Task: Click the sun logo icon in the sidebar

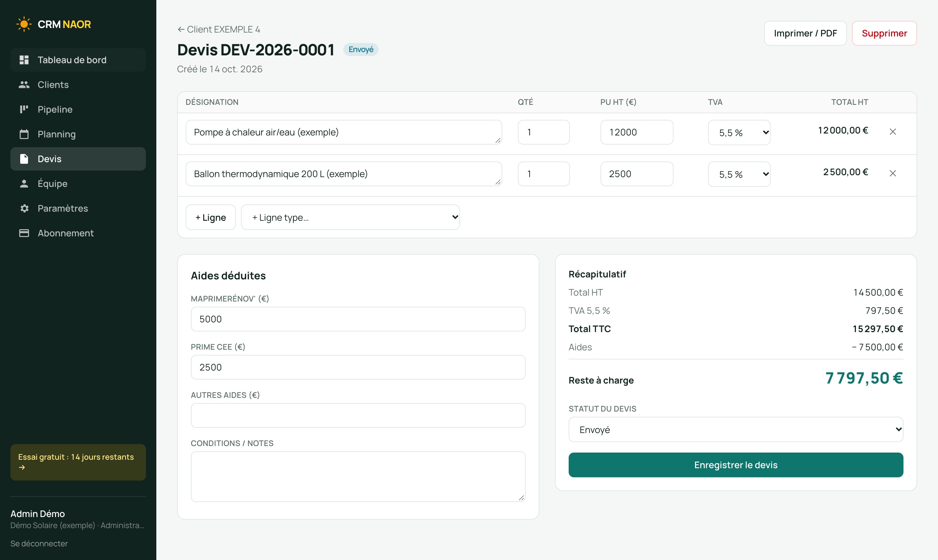Action: pos(24,24)
